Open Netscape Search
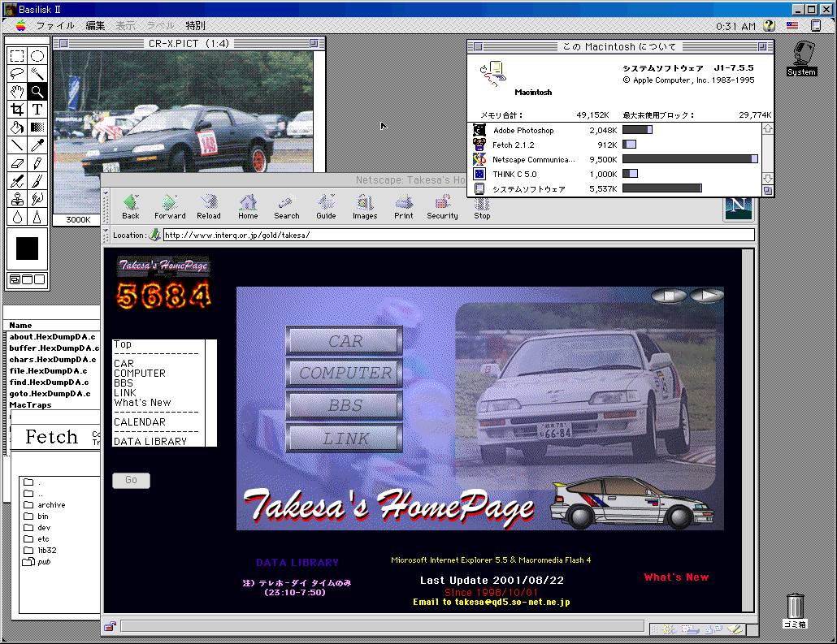Image resolution: width=837 pixels, height=644 pixels. [x=287, y=207]
